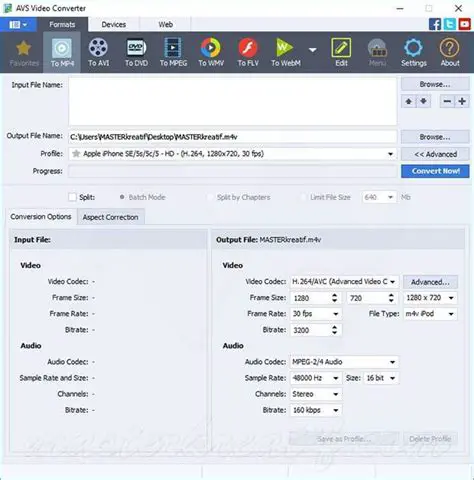Screen dimensions: 474x480
Task: Open the Aspect Correction tab
Action: pyautogui.click(x=110, y=217)
